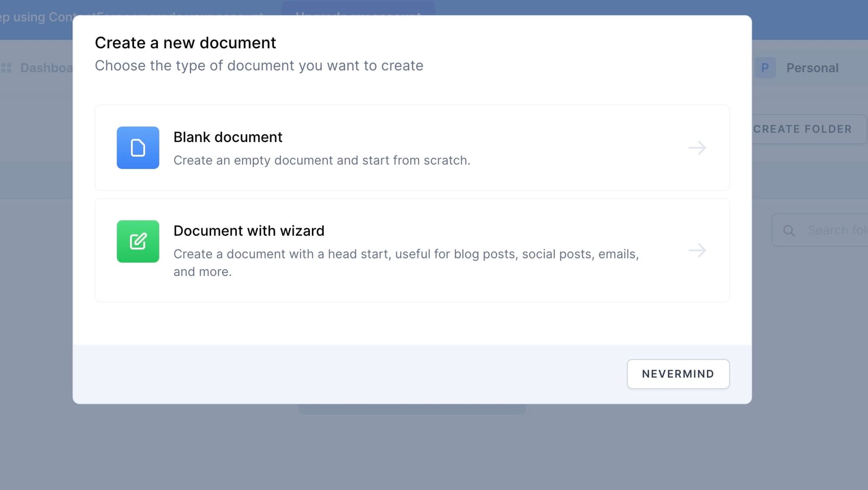Image resolution: width=868 pixels, height=490 pixels.
Task: Click the magnifying glass search icon
Action: pos(789,231)
